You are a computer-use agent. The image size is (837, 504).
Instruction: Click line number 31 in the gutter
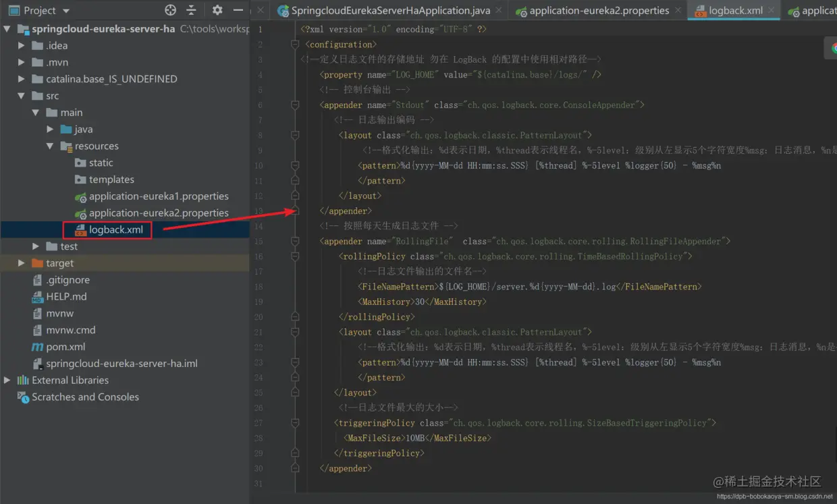pos(259,483)
